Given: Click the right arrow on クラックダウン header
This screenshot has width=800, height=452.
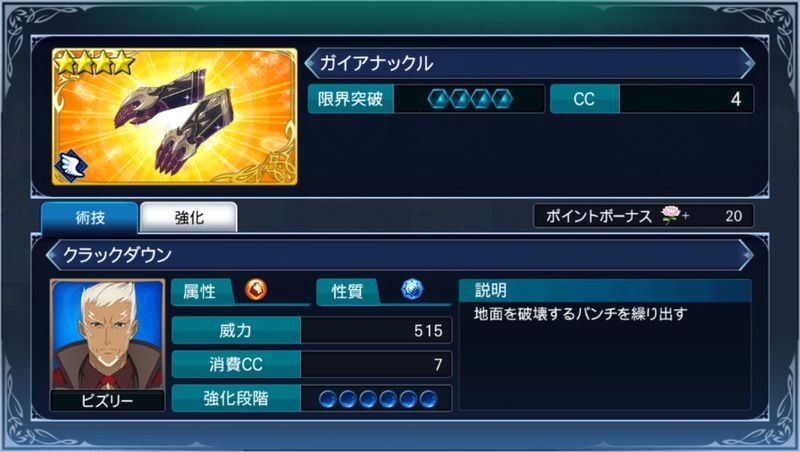Looking at the screenshot, I should pos(747,255).
